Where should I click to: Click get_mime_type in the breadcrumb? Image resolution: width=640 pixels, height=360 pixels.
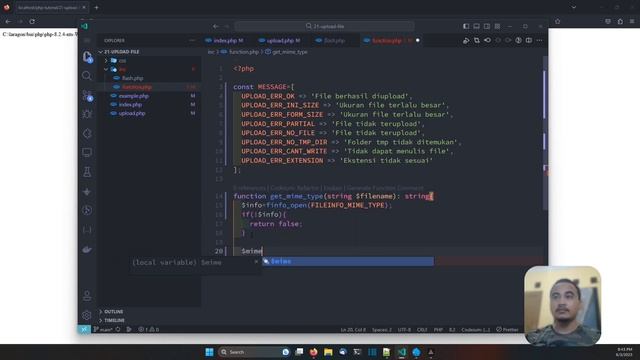pyautogui.click(x=289, y=52)
